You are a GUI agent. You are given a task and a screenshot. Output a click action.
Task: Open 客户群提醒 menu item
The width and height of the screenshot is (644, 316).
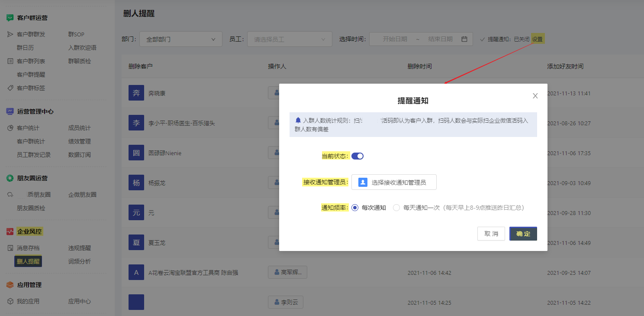pos(31,75)
